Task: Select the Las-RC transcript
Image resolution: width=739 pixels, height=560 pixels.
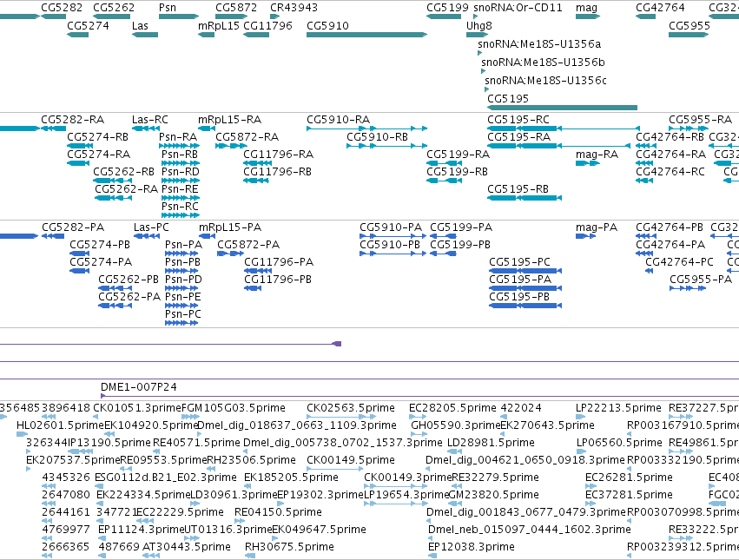Action: click(x=146, y=128)
